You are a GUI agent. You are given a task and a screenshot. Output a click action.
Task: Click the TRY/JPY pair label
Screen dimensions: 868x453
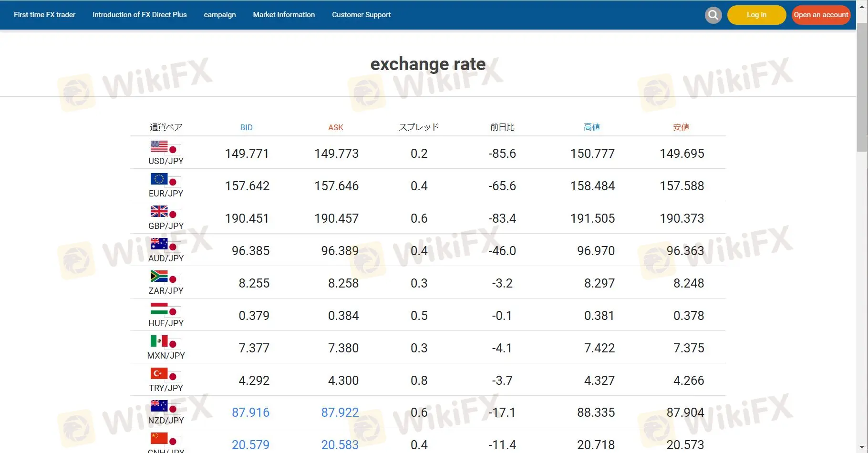pos(166,388)
